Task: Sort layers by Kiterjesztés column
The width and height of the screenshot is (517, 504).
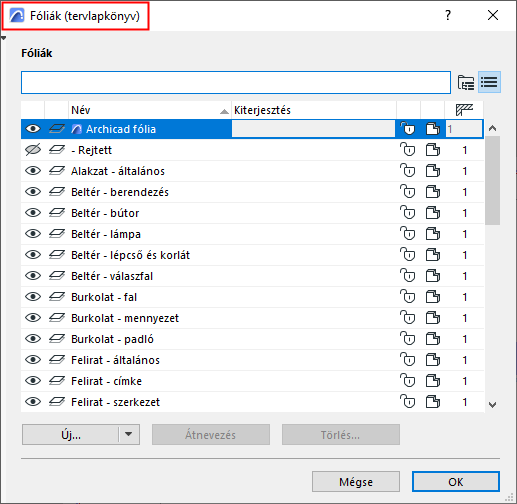Action: pyautogui.click(x=314, y=110)
